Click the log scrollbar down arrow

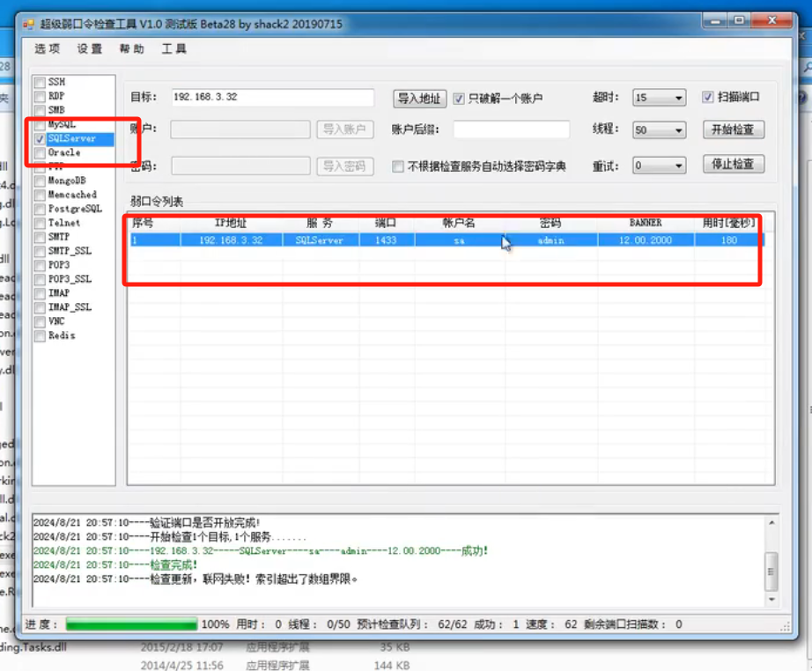coord(771,599)
